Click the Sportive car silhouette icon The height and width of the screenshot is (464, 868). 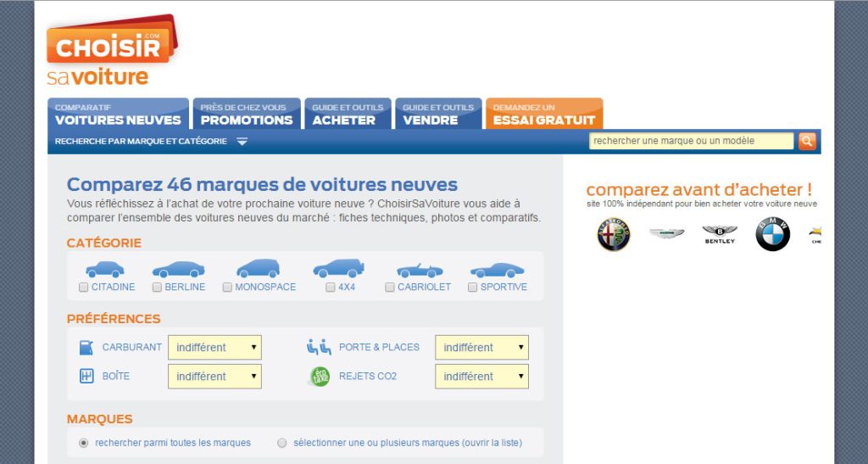click(497, 271)
